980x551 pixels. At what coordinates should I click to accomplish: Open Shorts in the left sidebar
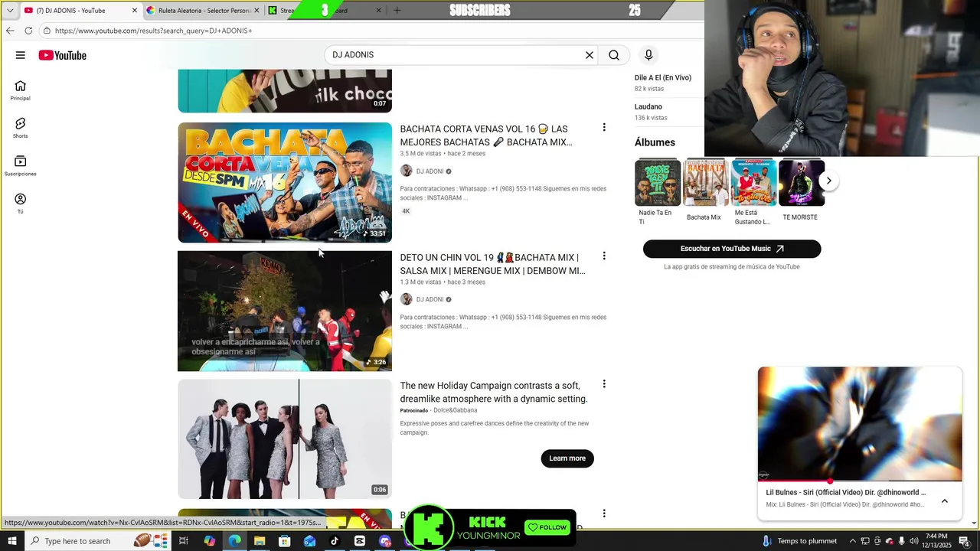[21, 128]
